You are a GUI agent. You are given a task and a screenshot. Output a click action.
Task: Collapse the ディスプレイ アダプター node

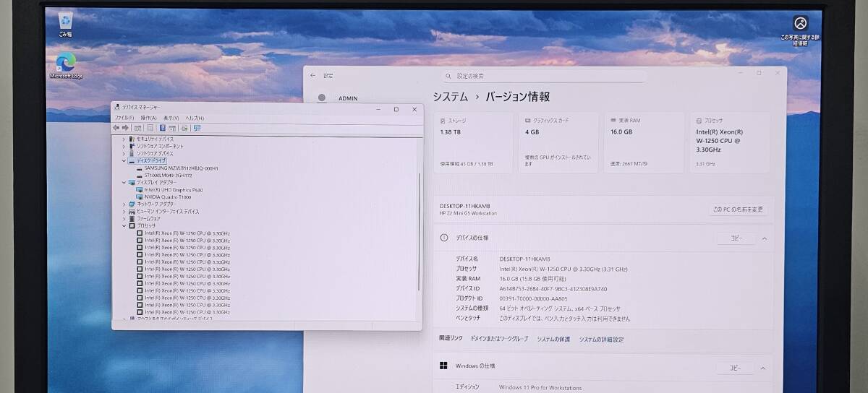click(x=124, y=183)
